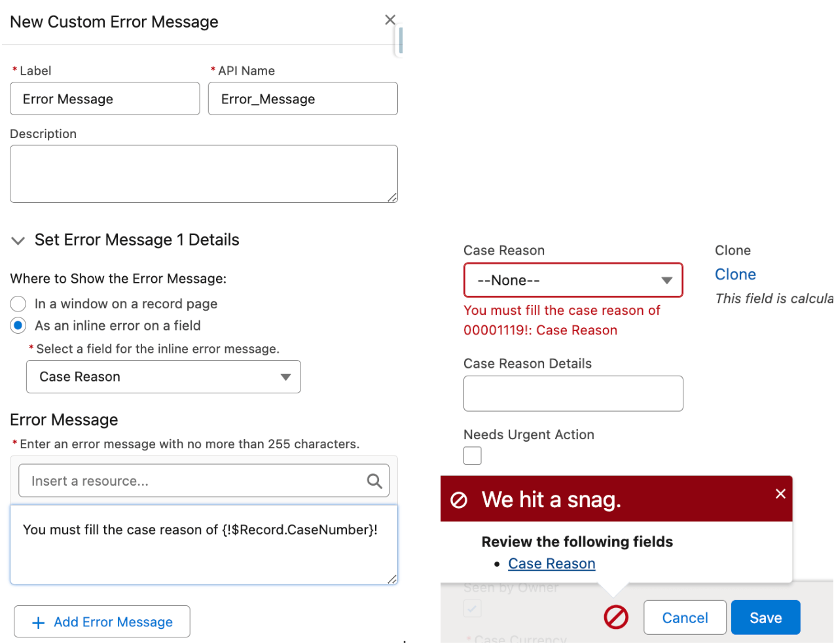Click the plus icon on Add Error Message
834x644 pixels.
pos(38,622)
